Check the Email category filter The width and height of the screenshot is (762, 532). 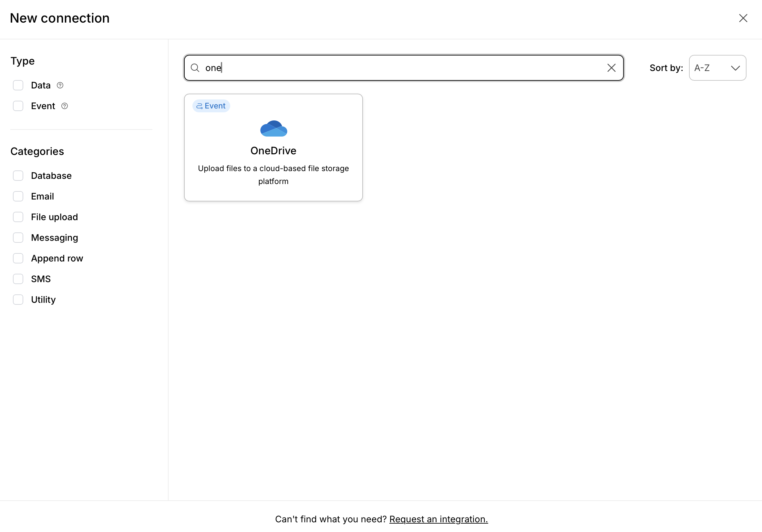coord(18,196)
